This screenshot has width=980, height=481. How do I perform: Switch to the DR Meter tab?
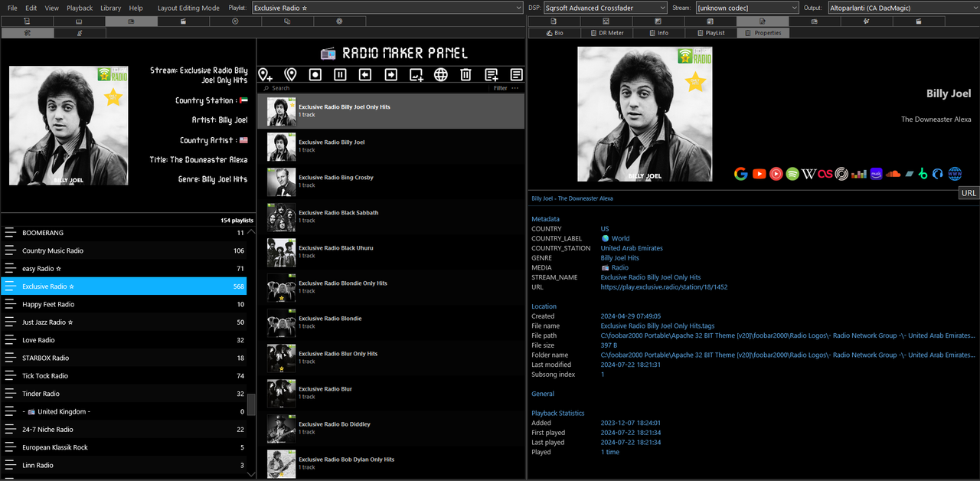click(606, 33)
